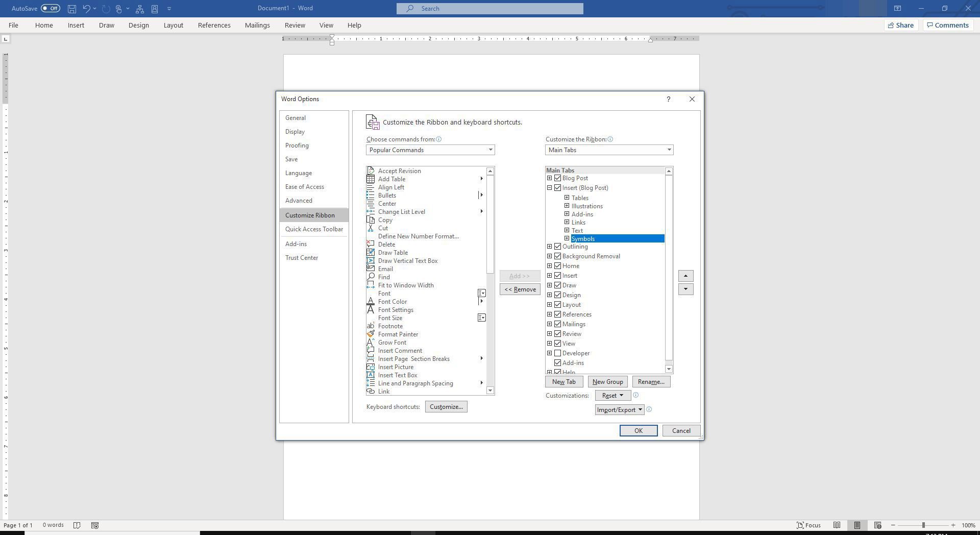Image resolution: width=980 pixels, height=535 pixels.
Task: Enable the Developer tab checkbox
Action: (557, 353)
